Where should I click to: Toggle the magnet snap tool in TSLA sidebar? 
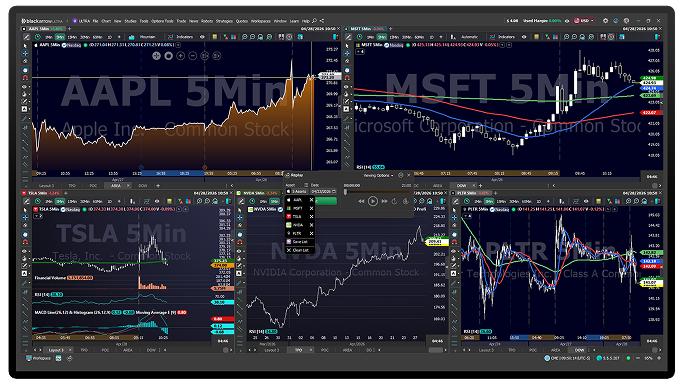(x=25, y=242)
